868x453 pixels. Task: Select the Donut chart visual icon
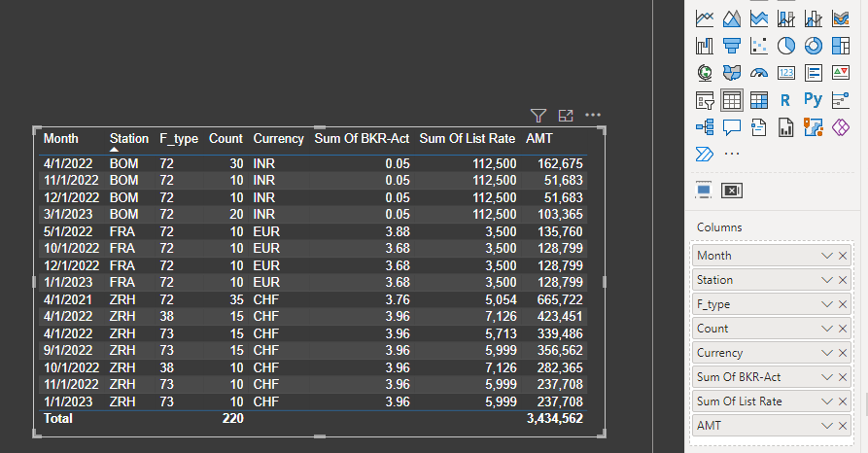[x=814, y=45]
